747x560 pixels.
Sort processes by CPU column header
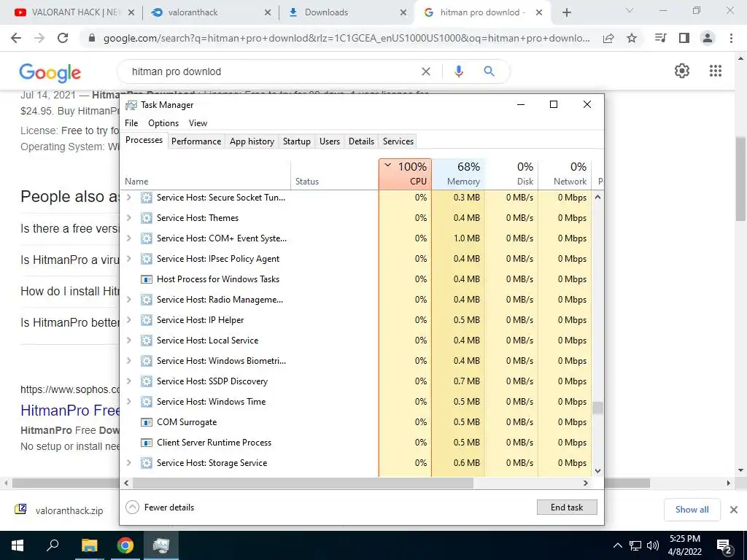tap(406, 174)
